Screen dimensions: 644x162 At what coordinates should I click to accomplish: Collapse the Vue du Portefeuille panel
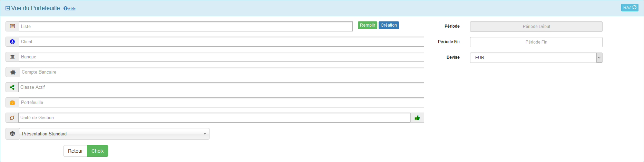coord(8,8)
